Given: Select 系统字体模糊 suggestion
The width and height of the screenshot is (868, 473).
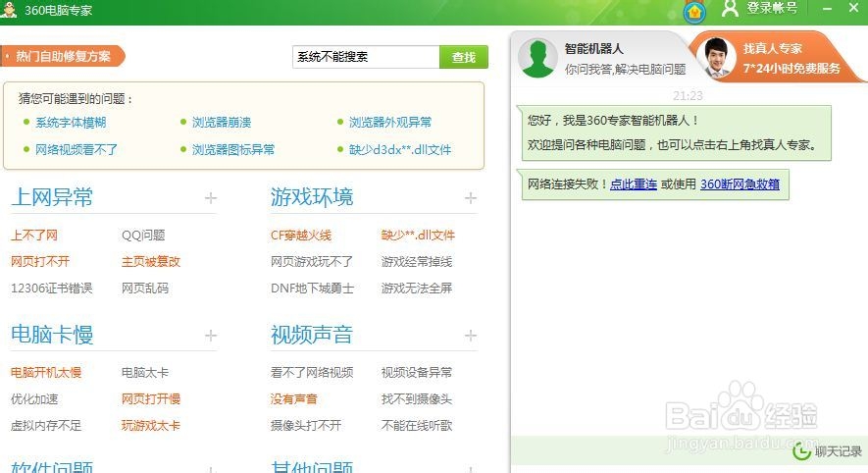Looking at the screenshot, I should [71, 123].
